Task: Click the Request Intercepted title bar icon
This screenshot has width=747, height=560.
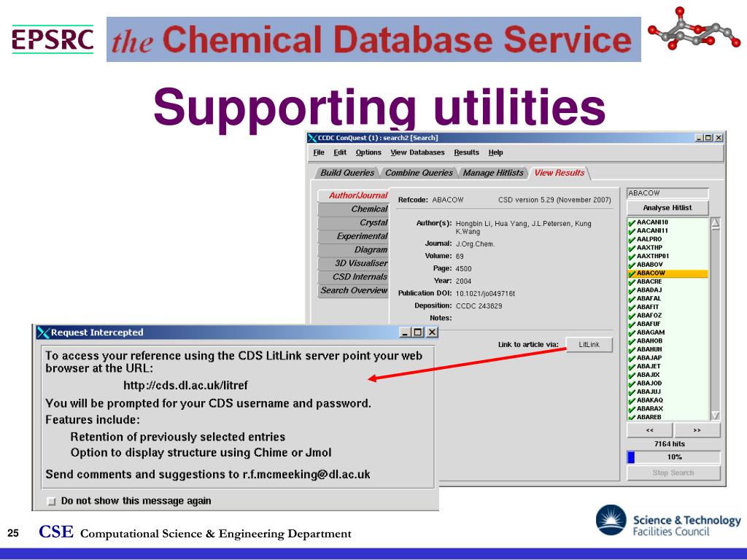Action: pyautogui.click(x=43, y=332)
